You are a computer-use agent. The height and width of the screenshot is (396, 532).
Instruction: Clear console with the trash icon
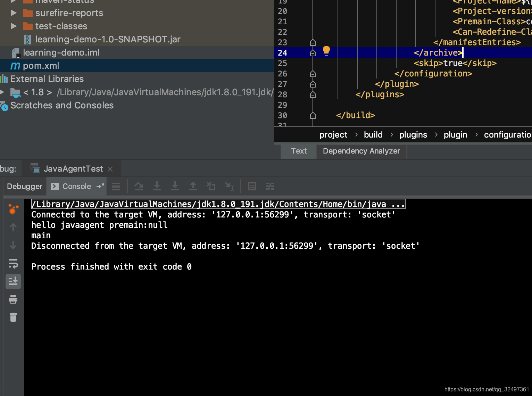point(13,317)
